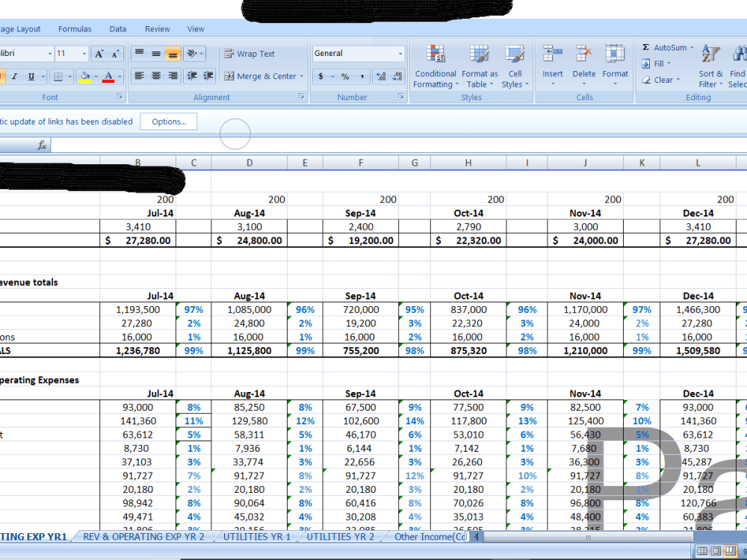747x560 pixels.
Task: Toggle underline formatting
Action: tap(31, 76)
